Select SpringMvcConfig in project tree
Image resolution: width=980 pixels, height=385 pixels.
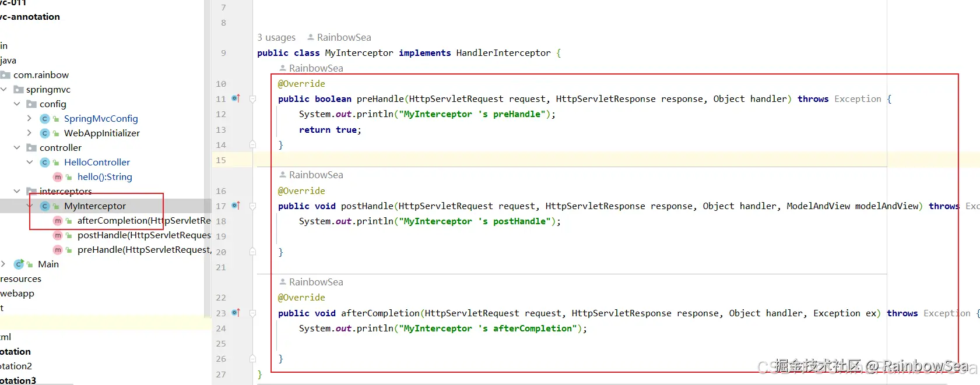coord(101,119)
